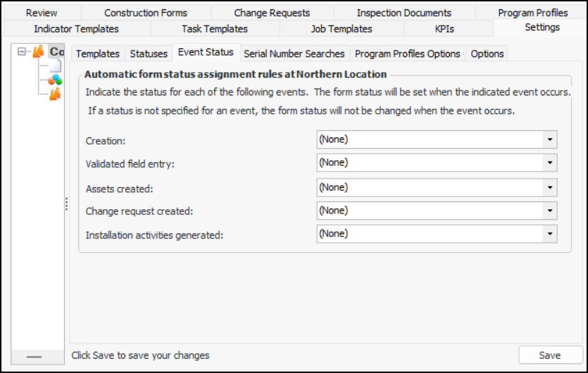Collapse the root tree node
588x373 pixels.
point(22,51)
